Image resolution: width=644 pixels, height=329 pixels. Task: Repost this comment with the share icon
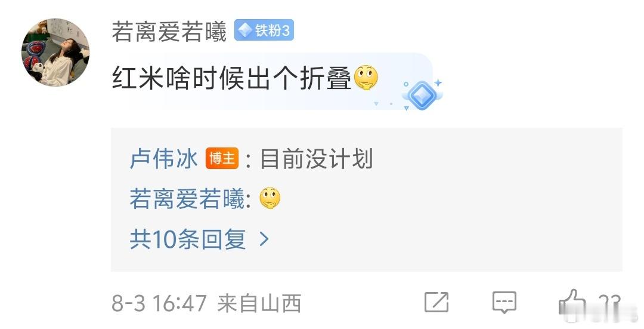coord(436,302)
